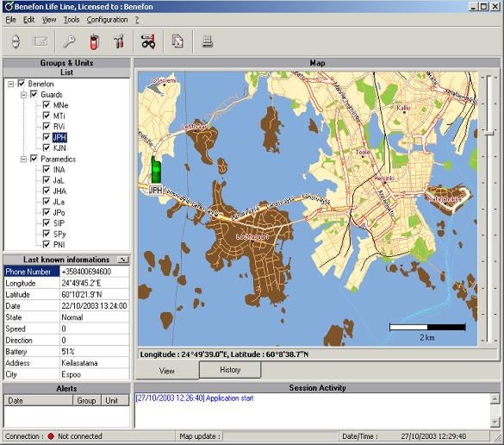The image size is (504, 445).
Task: Switch to the History tab
Action: click(230, 370)
